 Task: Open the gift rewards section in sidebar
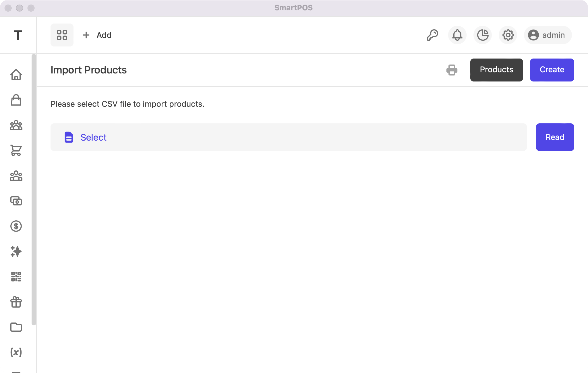tap(16, 302)
